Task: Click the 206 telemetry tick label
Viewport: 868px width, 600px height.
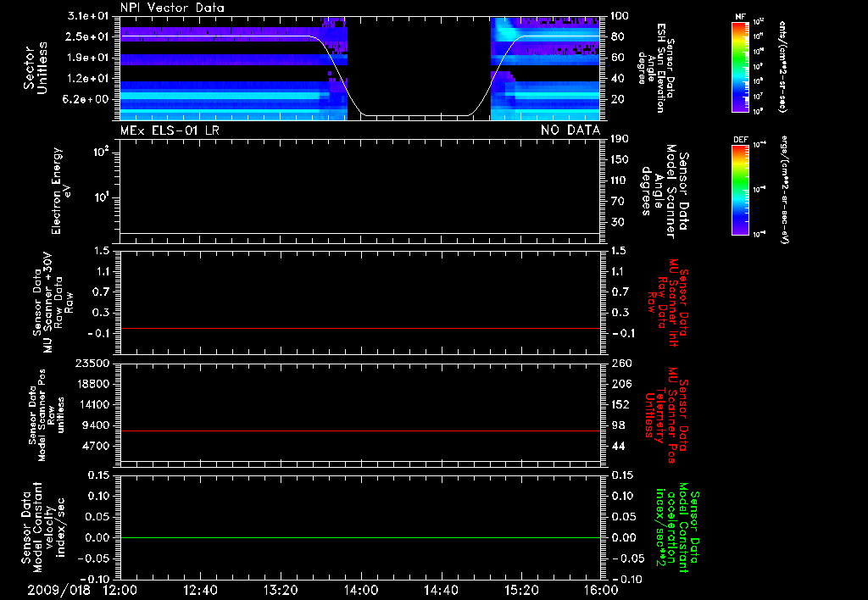Action: (x=621, y=384)
